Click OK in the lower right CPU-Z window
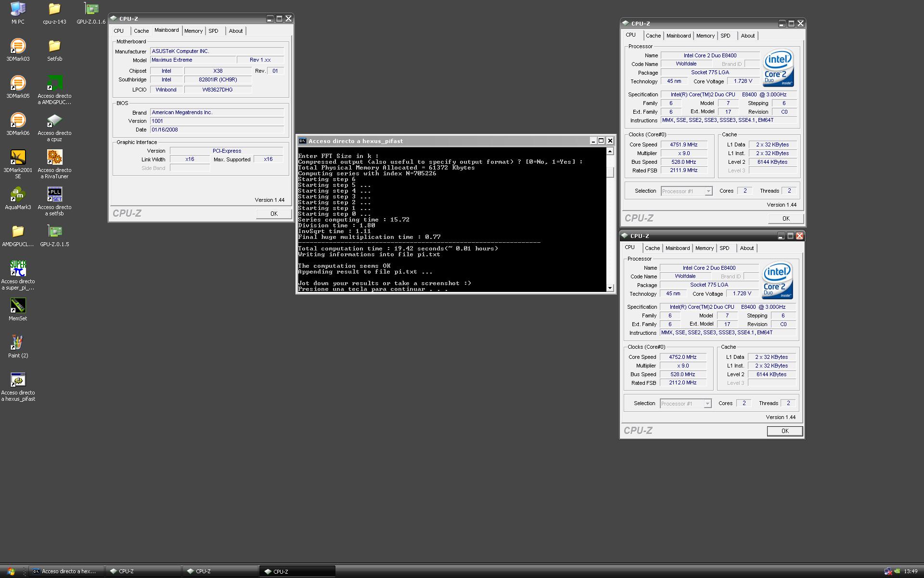 point(785,431)
